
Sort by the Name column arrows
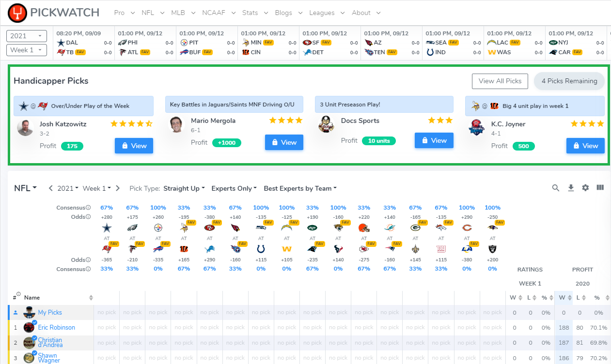click(x=91, y=298)
